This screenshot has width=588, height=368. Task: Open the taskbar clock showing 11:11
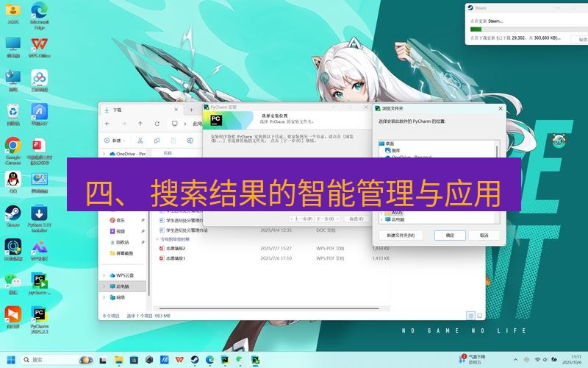tap(572, 359)
